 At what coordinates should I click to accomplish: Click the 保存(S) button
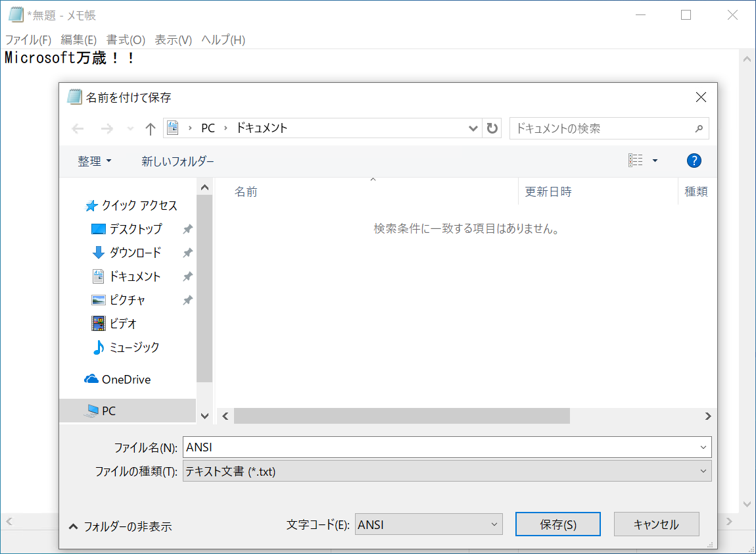[x=558, y=524]
